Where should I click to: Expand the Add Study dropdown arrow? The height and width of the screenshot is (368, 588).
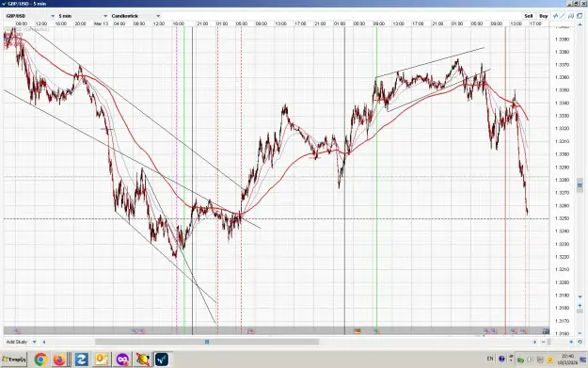pyautogui.click(x=35, y=342)
